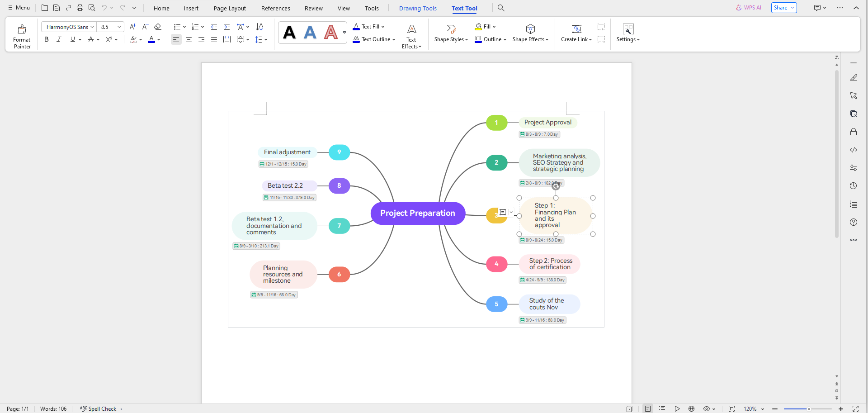Click the lock icon in right sidebar

[854, 132]
